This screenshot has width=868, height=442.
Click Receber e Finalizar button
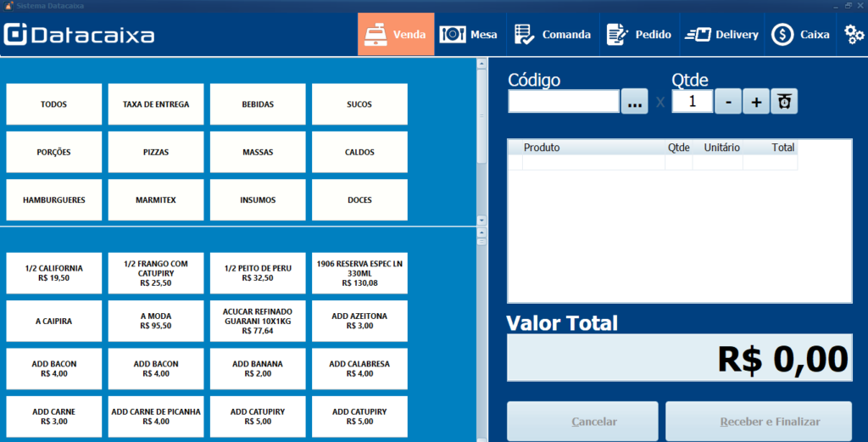click(759, 422)
